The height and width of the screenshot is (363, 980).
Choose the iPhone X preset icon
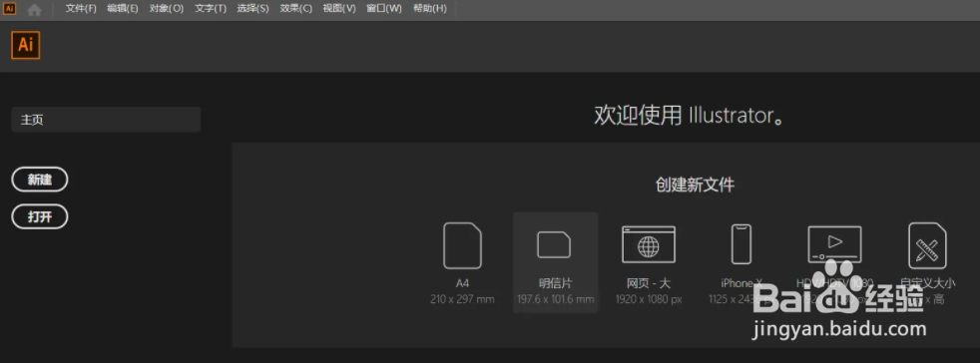pyautogui.click(x=741, y=244)
